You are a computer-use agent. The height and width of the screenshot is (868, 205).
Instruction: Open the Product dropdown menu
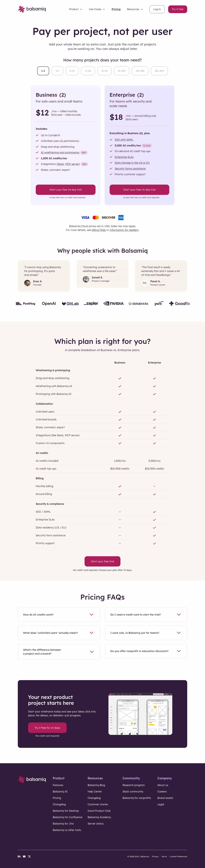click(x=75, y=9)
